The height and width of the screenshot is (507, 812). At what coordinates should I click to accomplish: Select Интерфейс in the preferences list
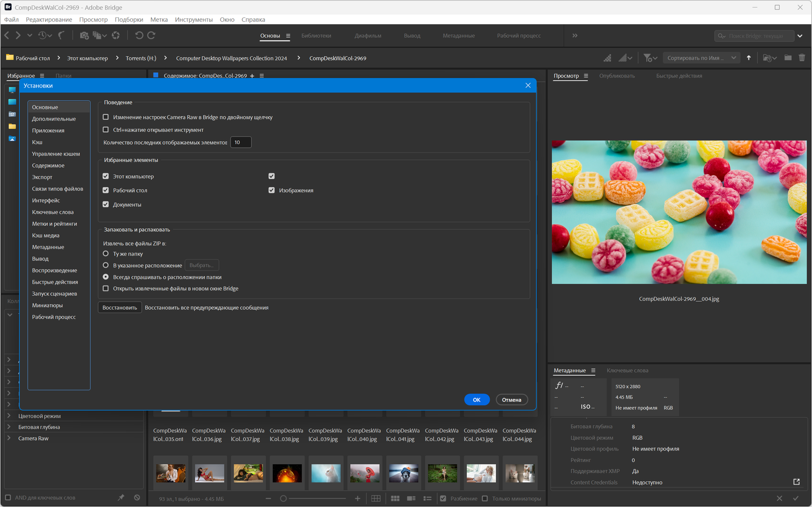(46, 200)
